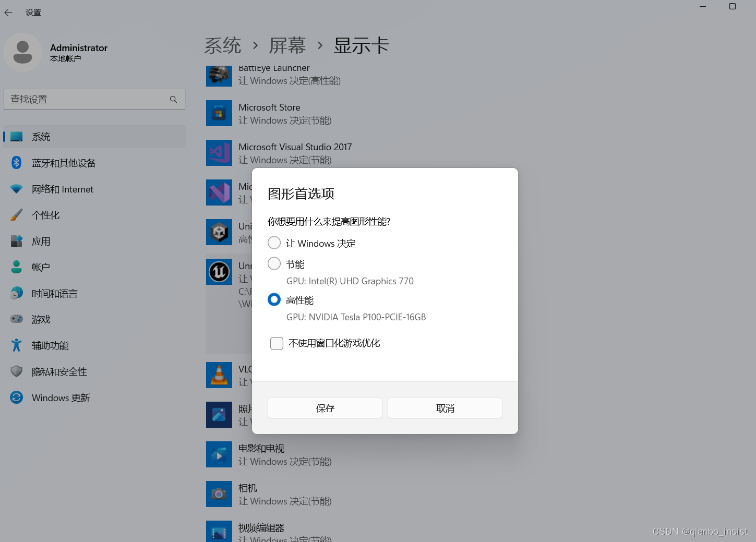Click the purple Visual Studio icon below
The image size is (756, 542).
tap(219, 192)
